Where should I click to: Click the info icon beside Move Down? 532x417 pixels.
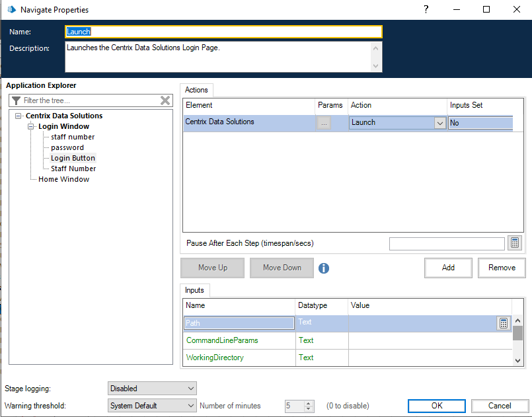pyautogui.click(x=323, y=268)
